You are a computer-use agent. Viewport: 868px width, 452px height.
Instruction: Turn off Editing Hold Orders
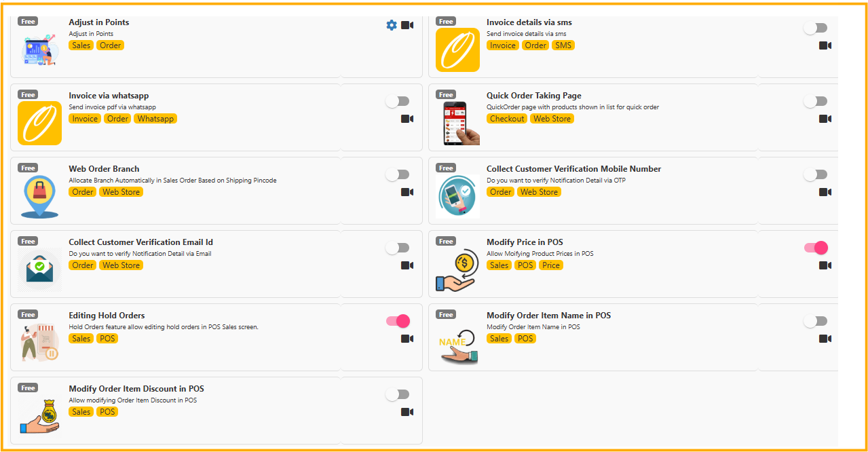click(397, 320)
